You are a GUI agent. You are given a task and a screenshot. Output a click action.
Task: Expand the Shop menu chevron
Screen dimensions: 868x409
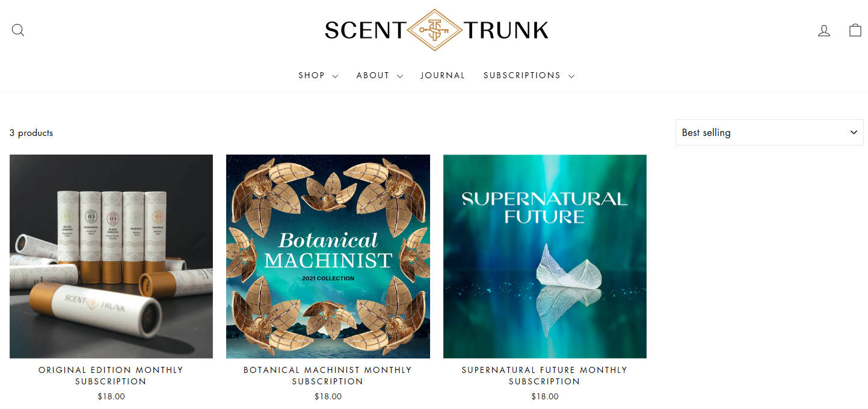[335, 76]
